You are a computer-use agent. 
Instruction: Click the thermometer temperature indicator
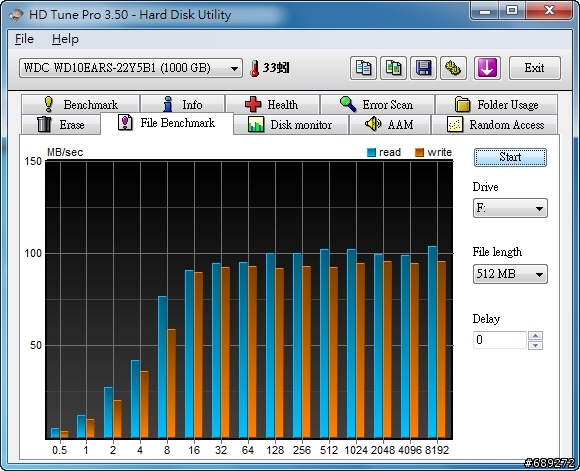point(270,68)
